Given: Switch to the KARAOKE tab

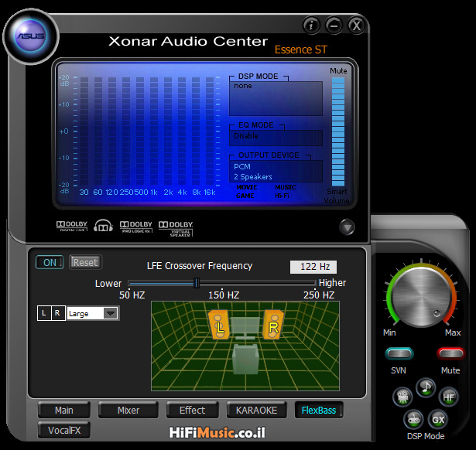Looking at the screenshot, I should point(256,411).
